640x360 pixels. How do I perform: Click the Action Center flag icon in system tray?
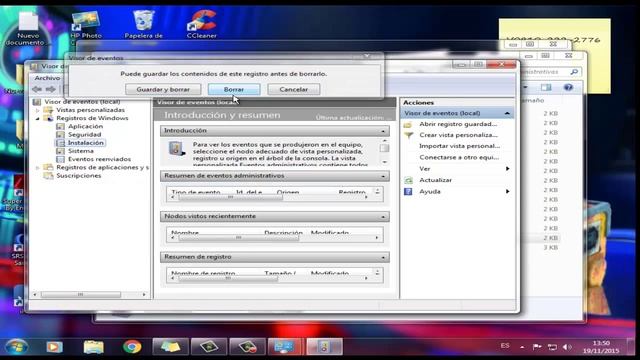pos(537,347)
